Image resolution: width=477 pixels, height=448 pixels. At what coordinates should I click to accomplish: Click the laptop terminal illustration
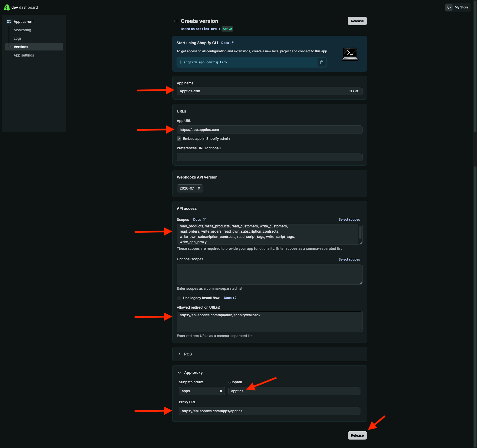point(350,54)
